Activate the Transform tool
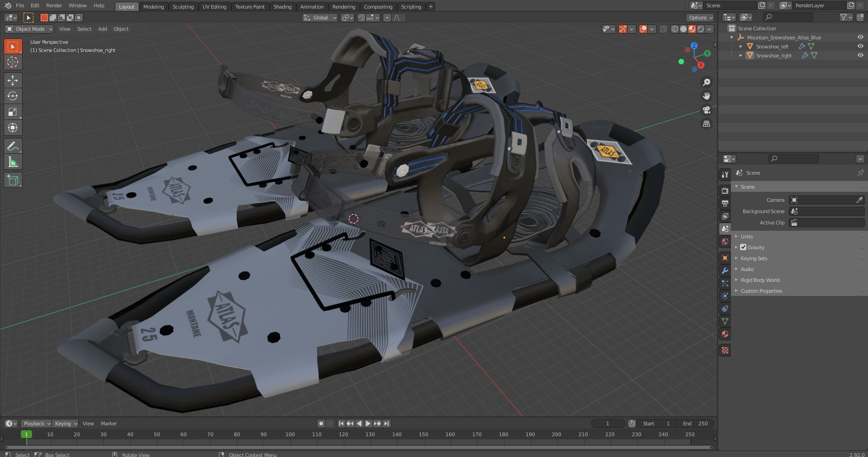This screenshot has width=868, height=457. 13,128
